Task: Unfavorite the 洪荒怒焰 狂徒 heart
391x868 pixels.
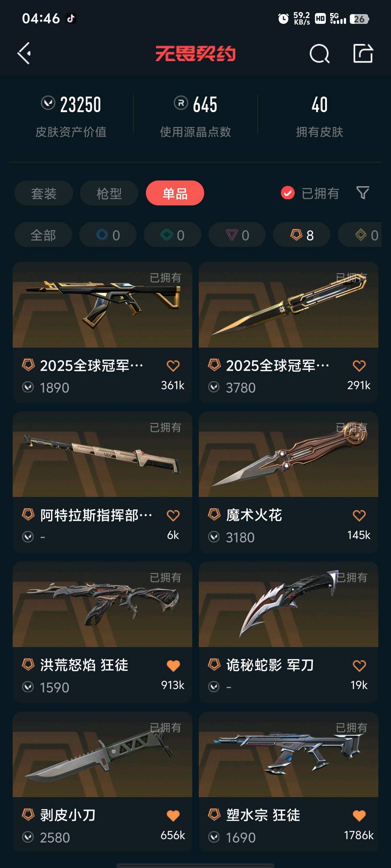Action: coord(173,665)
